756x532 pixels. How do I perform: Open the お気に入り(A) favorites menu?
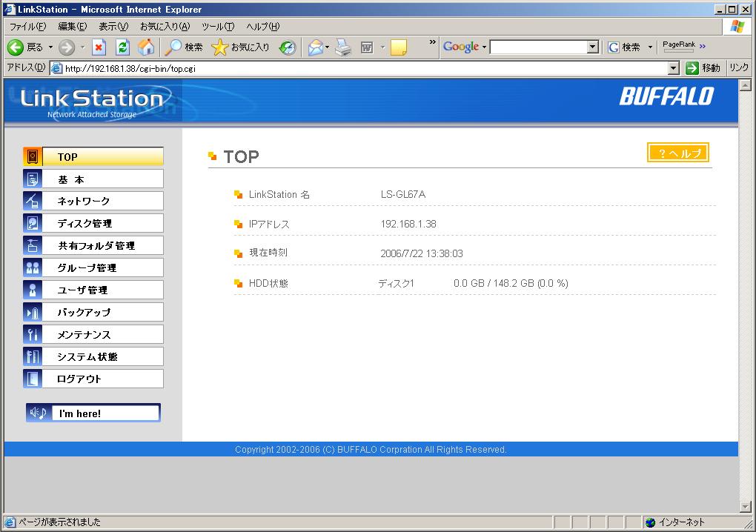pos(165,26)
